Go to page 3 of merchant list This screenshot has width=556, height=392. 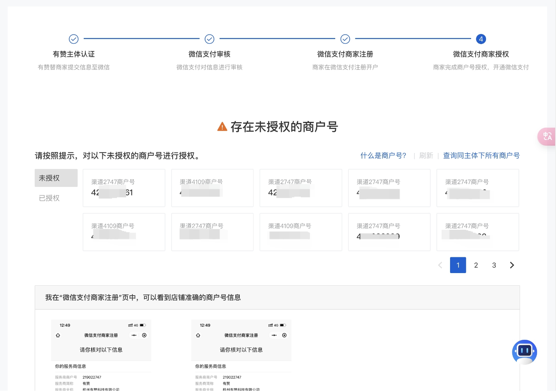point(494,265)
